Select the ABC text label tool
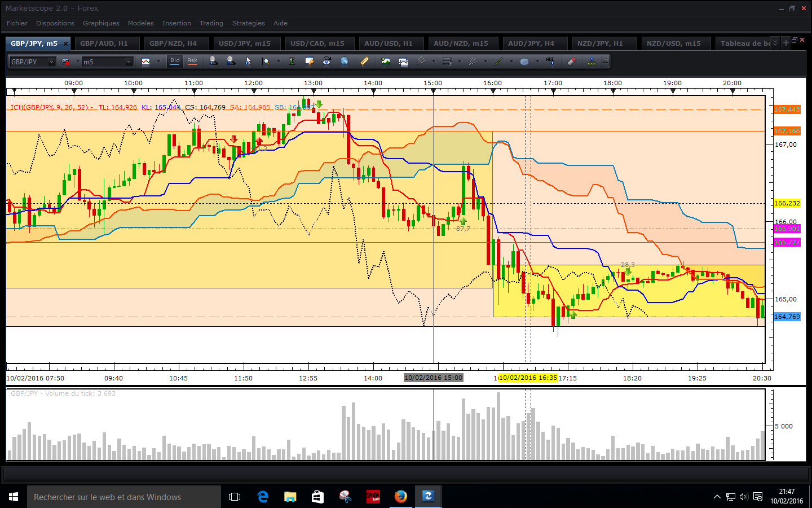Viewport: 812px width, 508px height. pos(550,61)
